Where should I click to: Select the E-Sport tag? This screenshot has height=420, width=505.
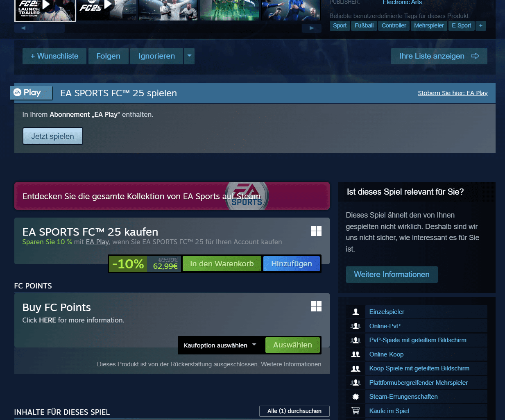[x=461, y=25]
